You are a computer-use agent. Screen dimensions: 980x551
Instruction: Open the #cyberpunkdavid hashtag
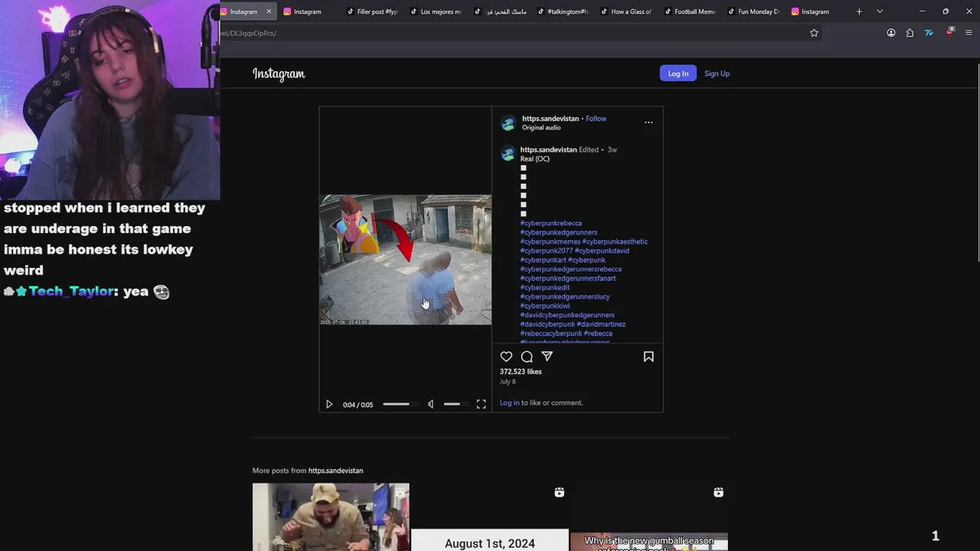pyautogui.click(x=602, y=251)
